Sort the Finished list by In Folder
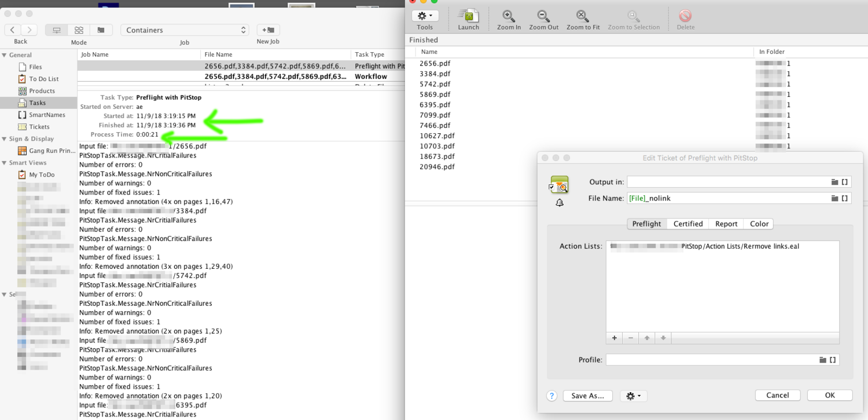The width and height of the screenshot is (868, 420). (810, 52)
